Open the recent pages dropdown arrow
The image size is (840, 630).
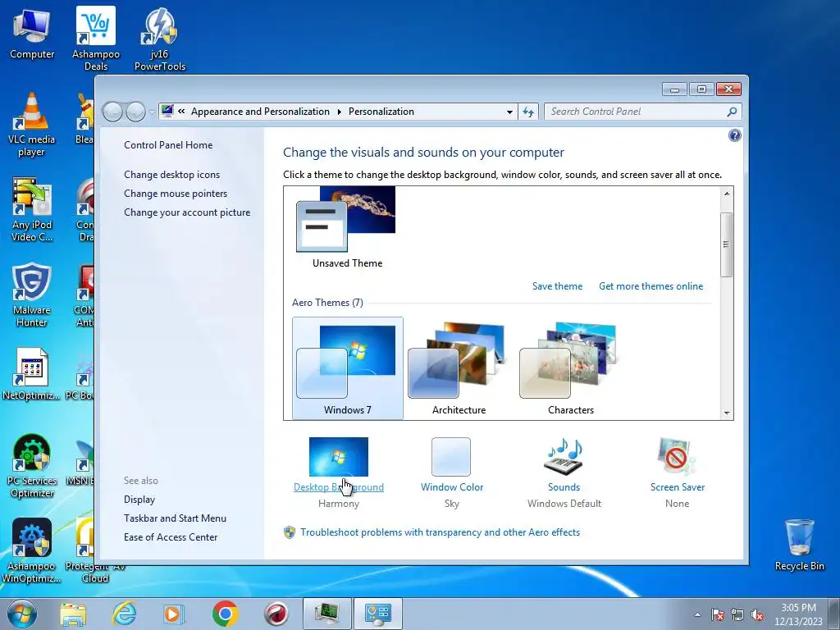pos(152,112)
